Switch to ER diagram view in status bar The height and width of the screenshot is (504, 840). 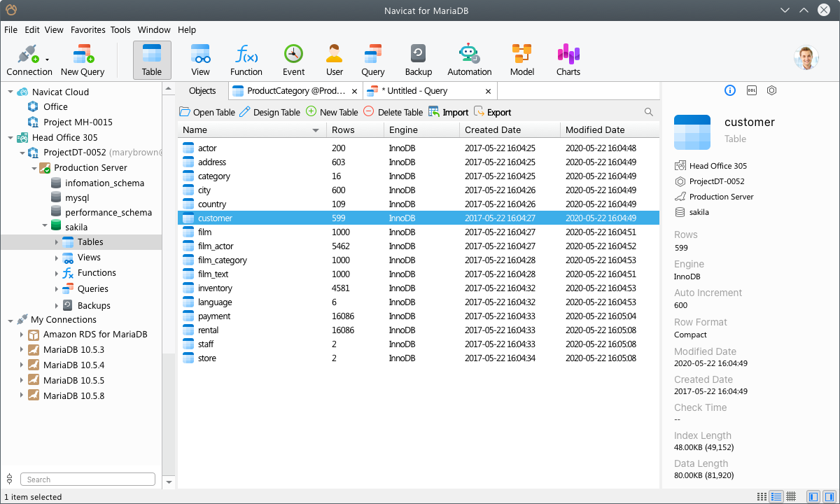pos(791,497)
